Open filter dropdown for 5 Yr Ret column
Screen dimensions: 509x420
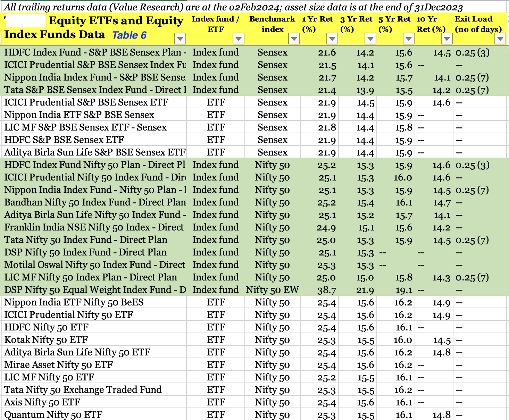tap(409, 38)
